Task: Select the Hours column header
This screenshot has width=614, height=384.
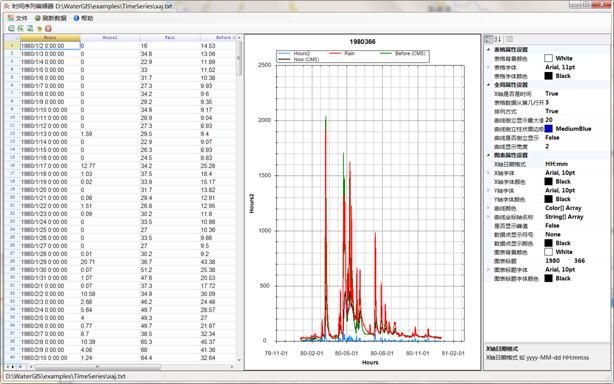Action: click(x=50, y=38)
